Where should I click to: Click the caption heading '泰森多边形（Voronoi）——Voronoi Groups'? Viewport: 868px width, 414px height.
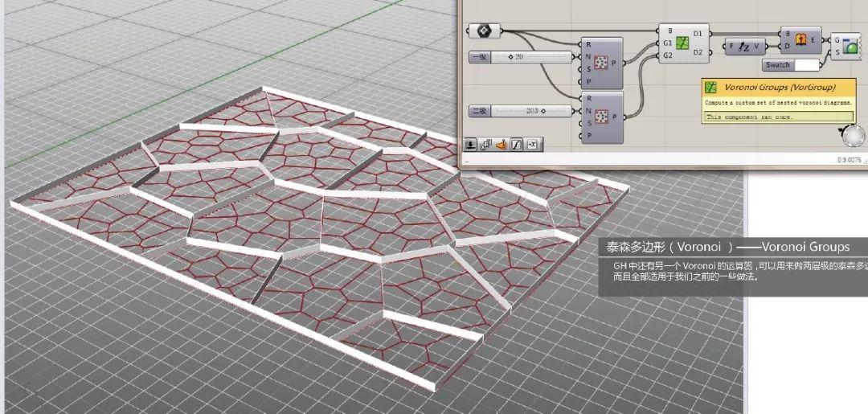click(727, 247)
